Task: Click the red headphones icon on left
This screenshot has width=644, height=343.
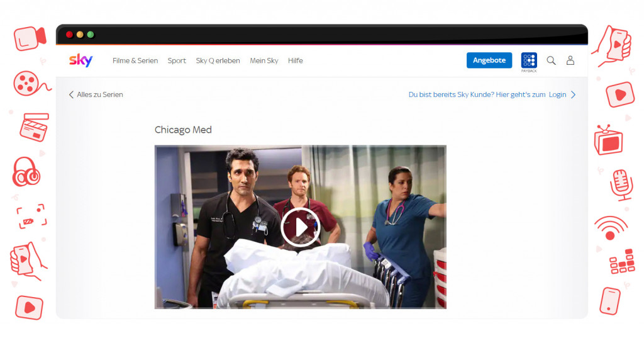Action: (x=26, y=172)
